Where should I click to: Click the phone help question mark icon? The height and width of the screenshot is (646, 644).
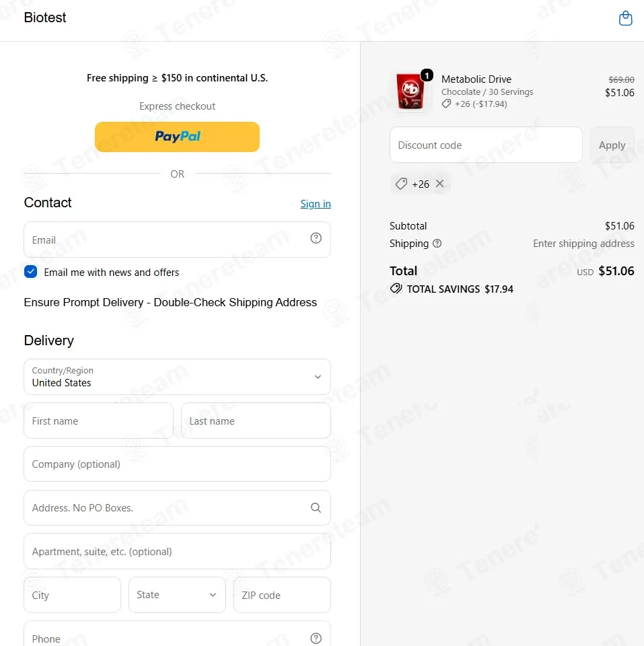[316, 638]
